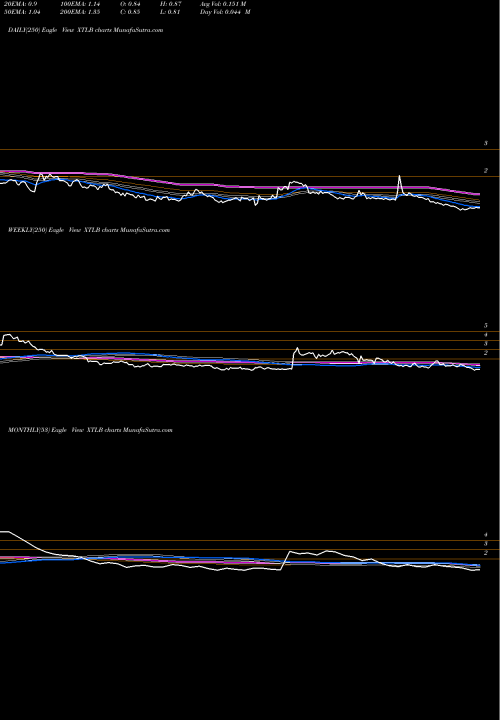Select the low price L: 0.81

(x=170, y=12)
